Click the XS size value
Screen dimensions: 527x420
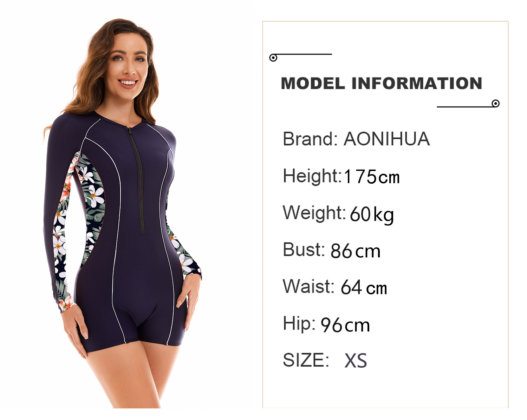pos(356,361)
